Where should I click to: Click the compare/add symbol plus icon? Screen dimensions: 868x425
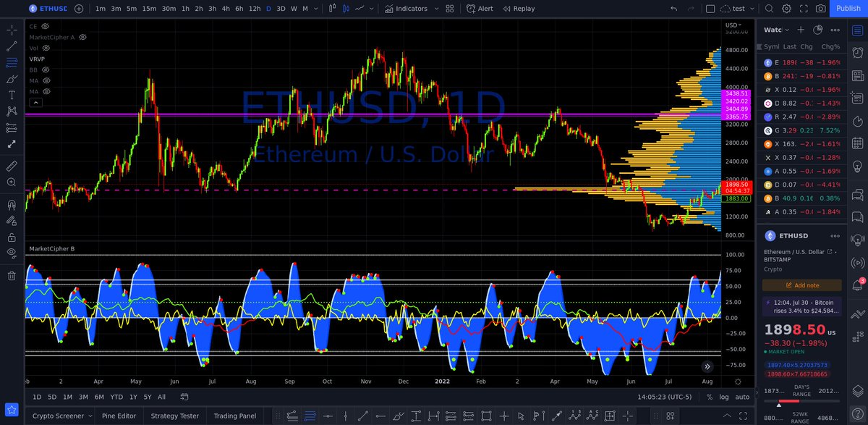[79, 9]
